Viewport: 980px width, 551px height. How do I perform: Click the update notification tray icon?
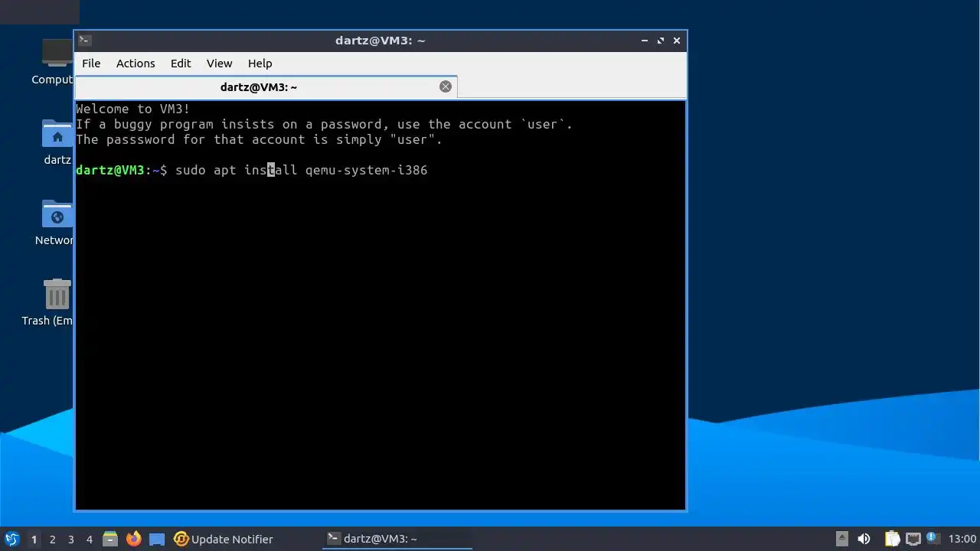coord(933,538)
